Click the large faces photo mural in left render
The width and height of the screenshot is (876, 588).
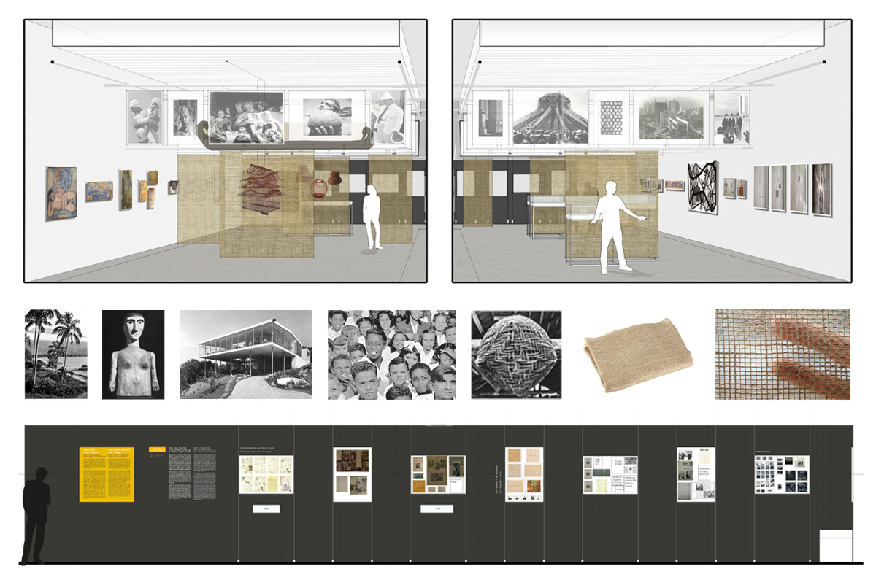point(247,117)
